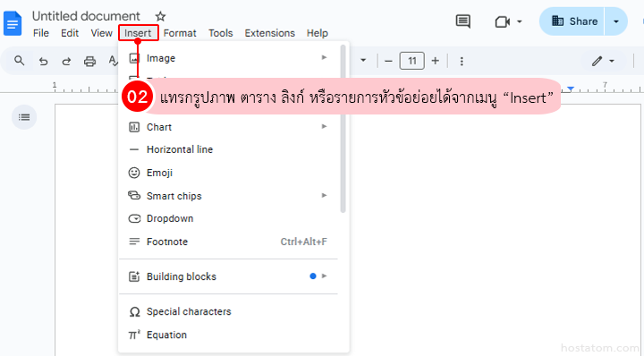Expand the Chart submenu arrow
This screenshot has width=644, height=356.
324,126
